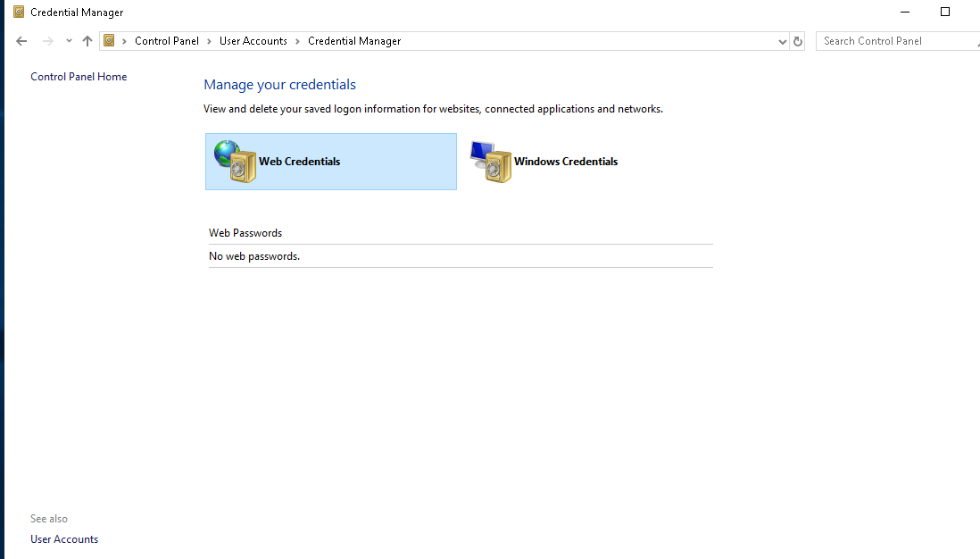Click 'Manage your credentials' heading
This screenshot has width=980, height=559.
(280, 85)
